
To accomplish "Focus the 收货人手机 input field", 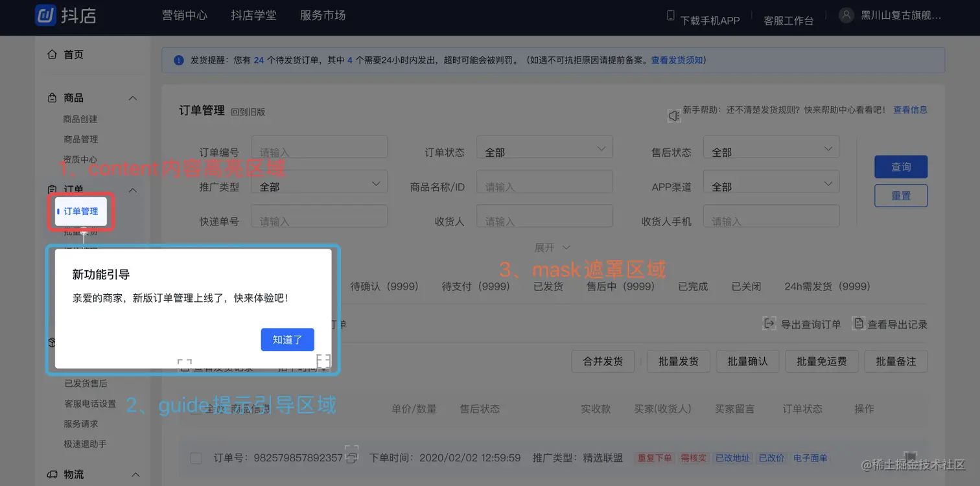I will [771, 216].
